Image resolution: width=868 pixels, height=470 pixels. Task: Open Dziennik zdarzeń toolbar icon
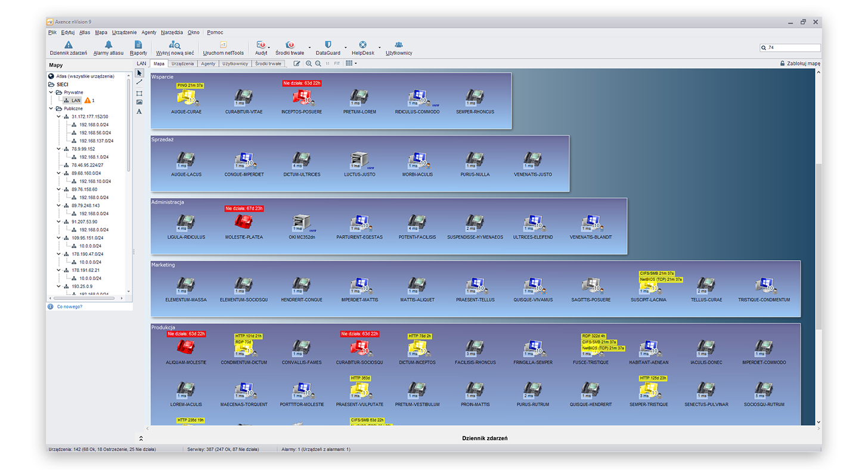pyautogui.click(x=69, y=45)
